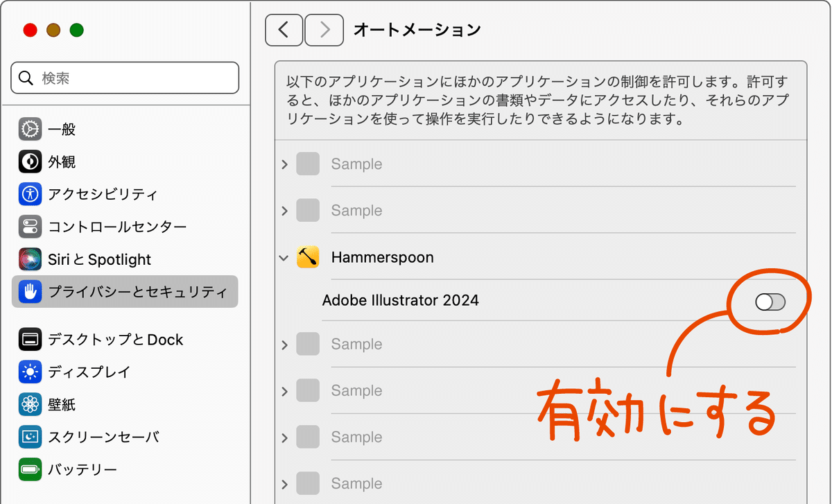Viewport: 832px width, 504px height.
Task: Open ディスプレイ sun icon
Action: pyautogui.click(x=30, y=372)
